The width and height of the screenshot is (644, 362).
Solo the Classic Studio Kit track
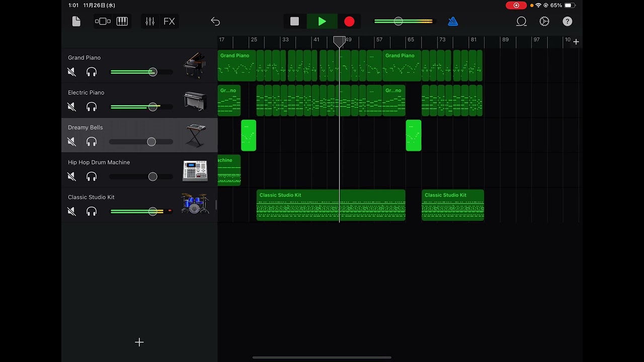click(91, 212)
